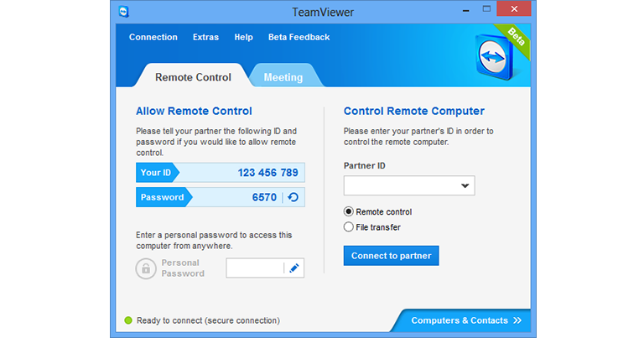
Task: Click the blue Password label
Action: tap(162, 197)
